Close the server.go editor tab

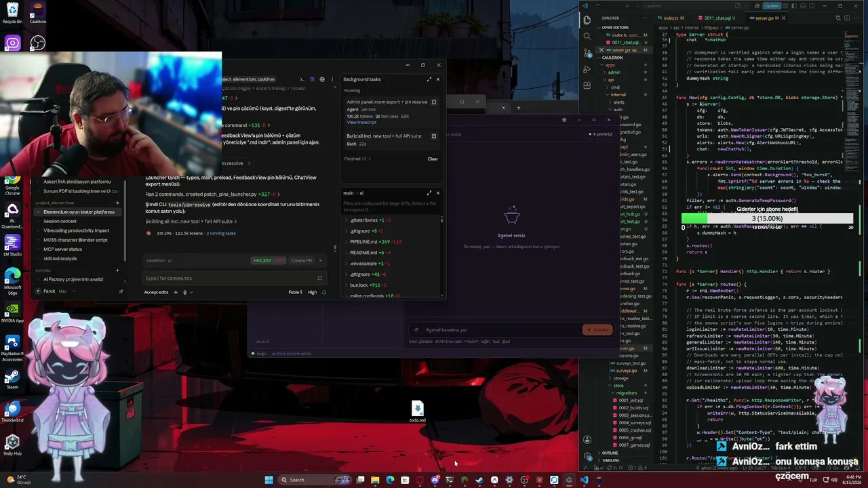tap(783, 18)
